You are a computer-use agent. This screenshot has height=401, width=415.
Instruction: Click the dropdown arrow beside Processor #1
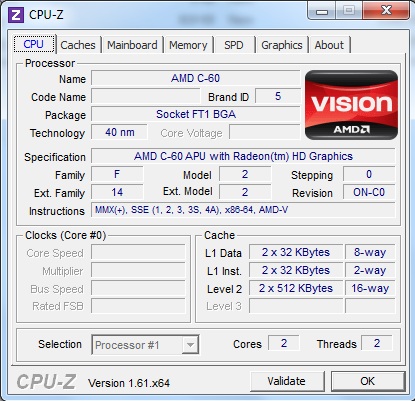coord(190,345)
